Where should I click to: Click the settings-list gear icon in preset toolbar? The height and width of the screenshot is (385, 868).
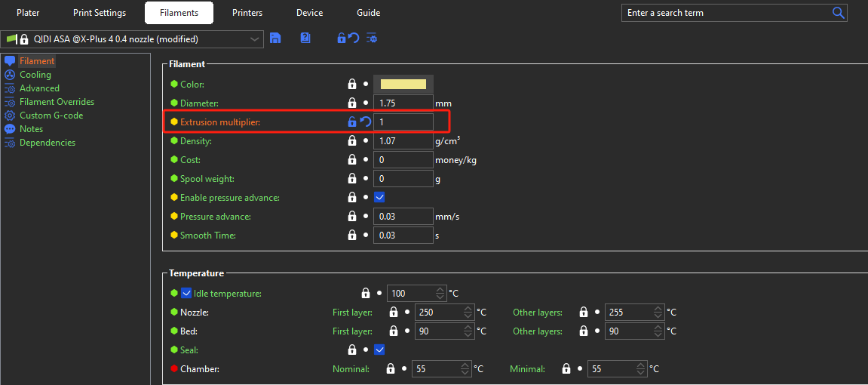(x=371, y=38)
